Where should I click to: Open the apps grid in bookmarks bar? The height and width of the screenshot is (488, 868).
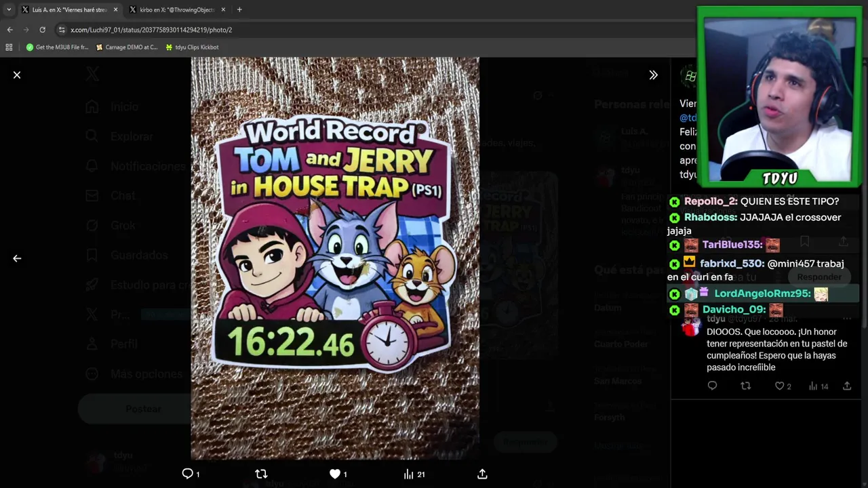point(9,47)
